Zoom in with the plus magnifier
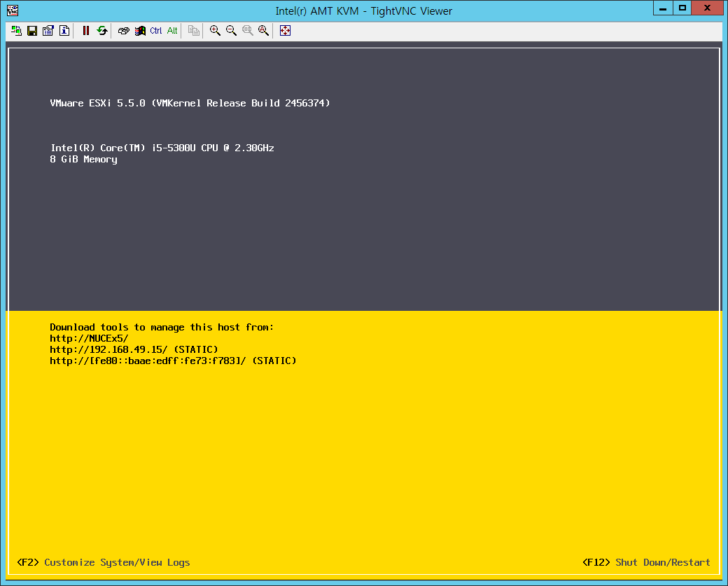This screenshot has height=586, width=728. 215,31
